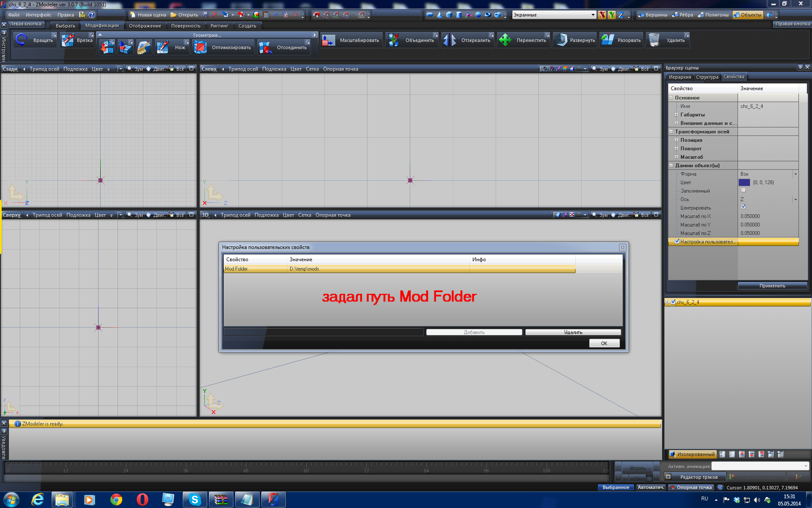This screenshot has height=508, width=812.
Task: Click the Отзеркалить mirror tool icon
Action: point(450,40)
